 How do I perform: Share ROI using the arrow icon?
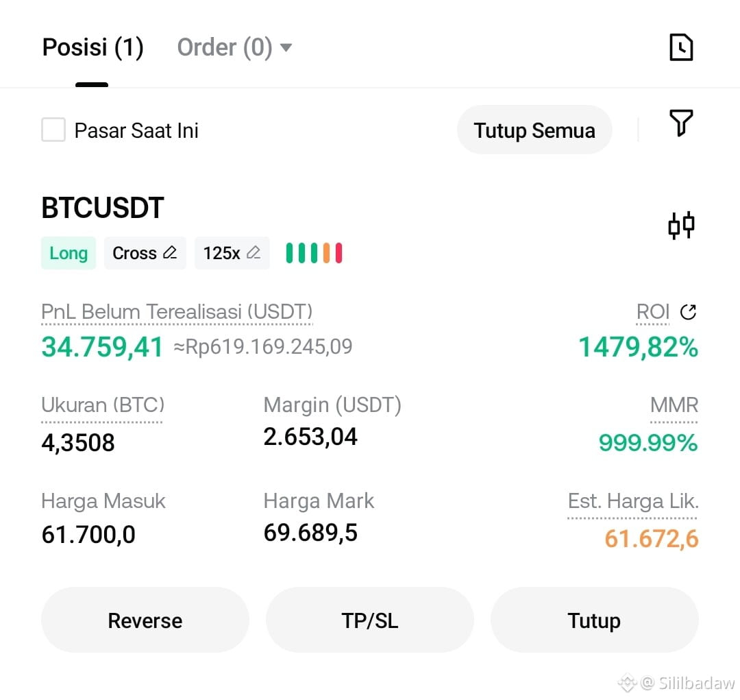click(x=688, y=312)
